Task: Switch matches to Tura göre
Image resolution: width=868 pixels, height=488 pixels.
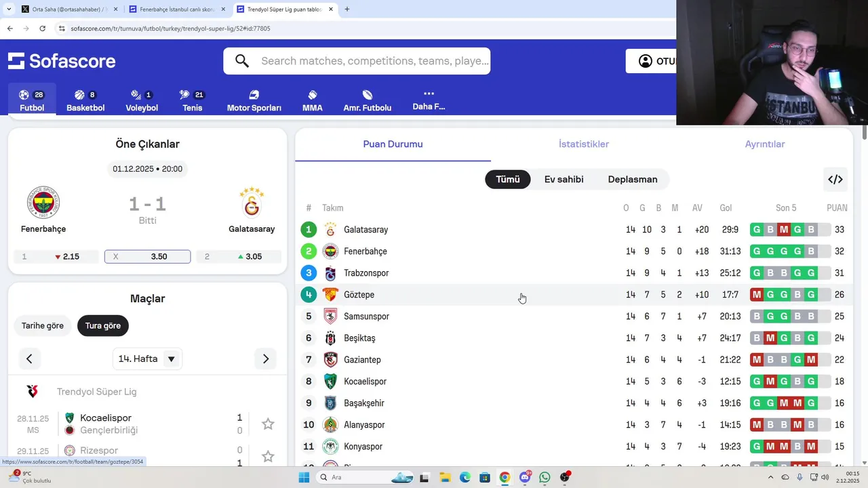Action: click(103, 326)
